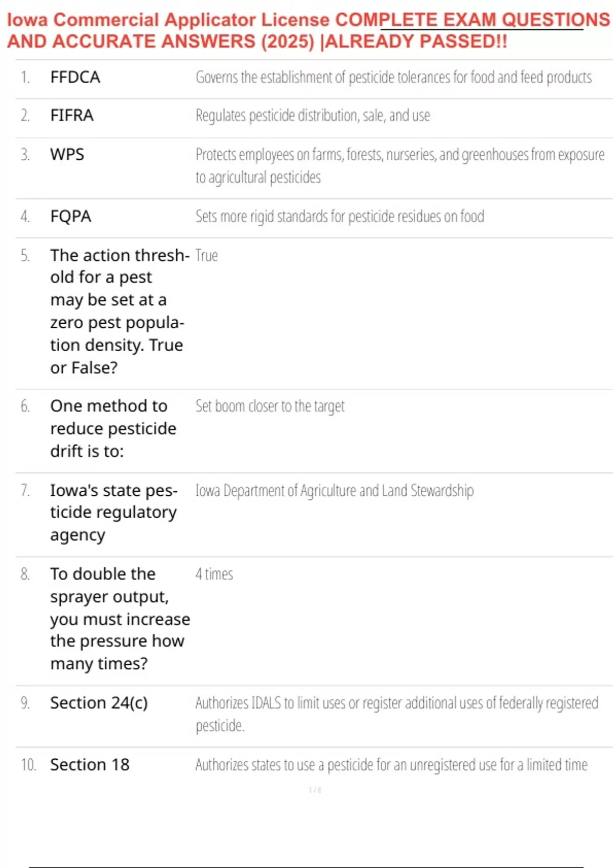Viewport: 613px width, 868px height.
Task: Click the double sprayer output question
Action: tap(120, 618)
